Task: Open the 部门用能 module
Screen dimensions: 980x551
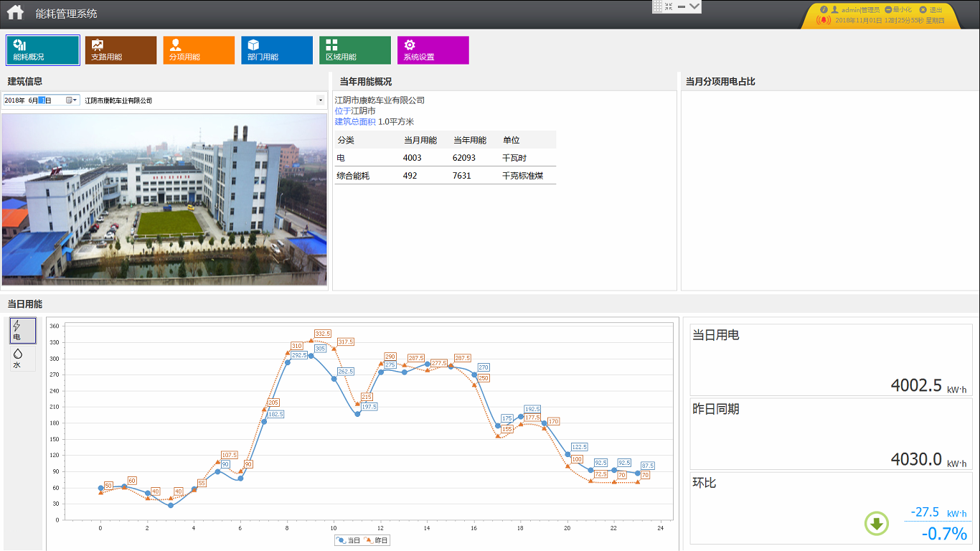Action: (276, 50)
